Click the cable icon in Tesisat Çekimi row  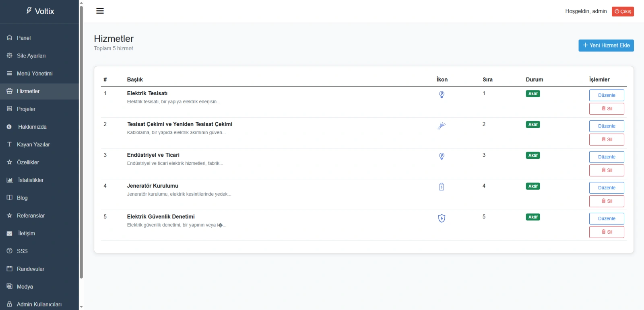coord(442,125)
